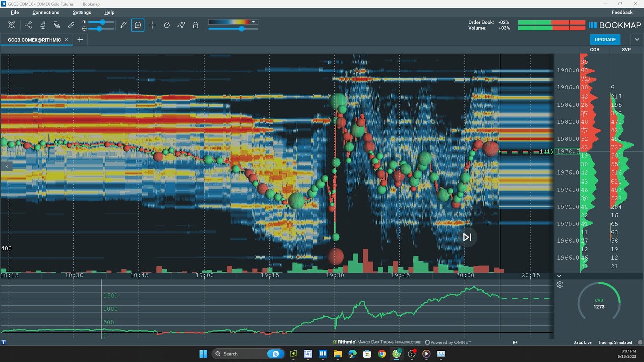Image resolution: width=644 pixels, height=362 pixels.
Task: Select the pencil drawing tool
Action: (x=123, y=25)
